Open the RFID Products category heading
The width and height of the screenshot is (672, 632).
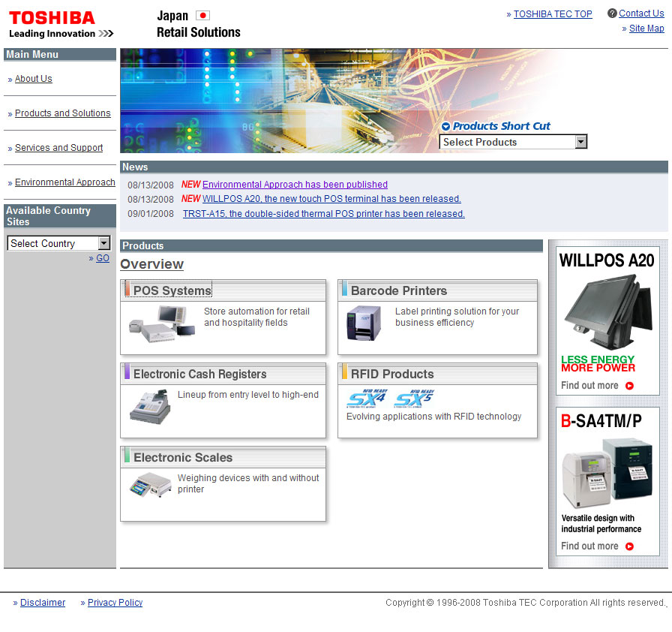(392, 375)
